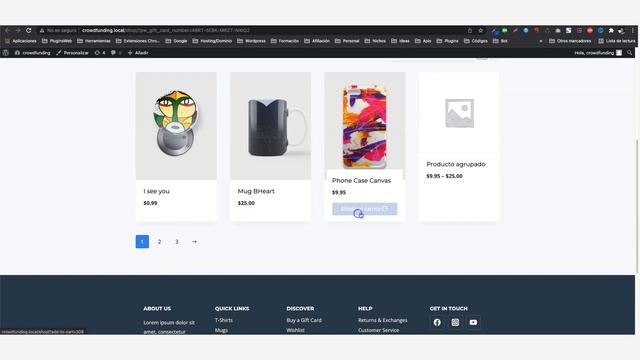Select current page 1 in pagination
640x360 pixels.
pyautogui.click(x=142, y=242)
